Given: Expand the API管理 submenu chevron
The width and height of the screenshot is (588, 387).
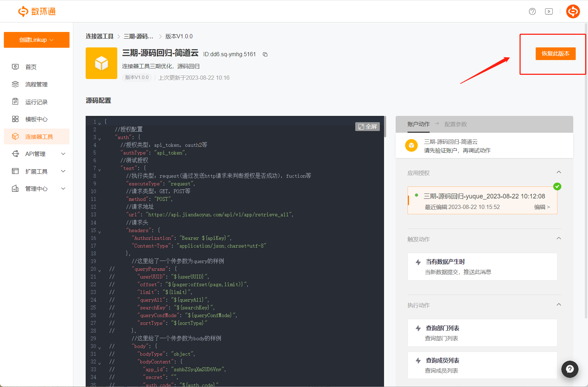Looking at the screenshot, I should [63, 154].
